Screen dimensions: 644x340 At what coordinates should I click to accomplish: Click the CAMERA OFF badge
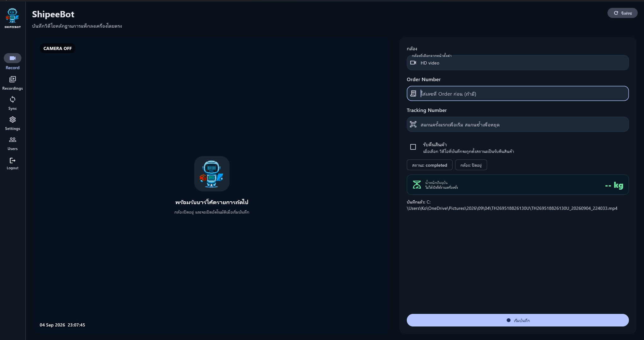pos(58,48)
